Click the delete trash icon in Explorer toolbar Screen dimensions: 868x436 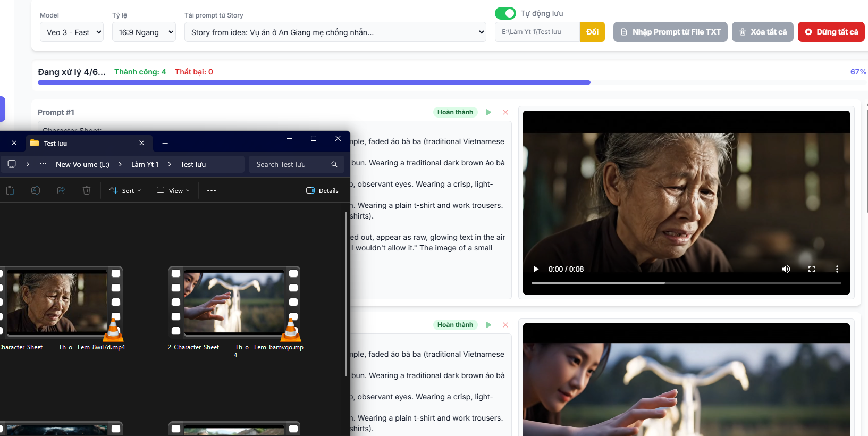[87, 190]
